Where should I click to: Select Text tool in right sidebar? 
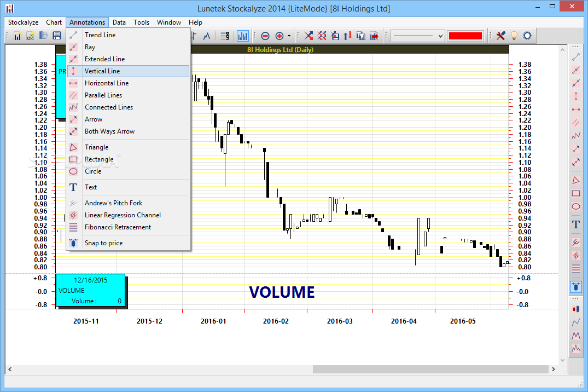[575, 224]
